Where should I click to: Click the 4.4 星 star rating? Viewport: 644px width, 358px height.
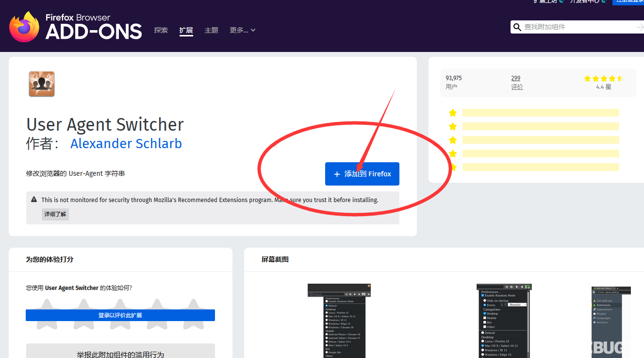point(603,82)
